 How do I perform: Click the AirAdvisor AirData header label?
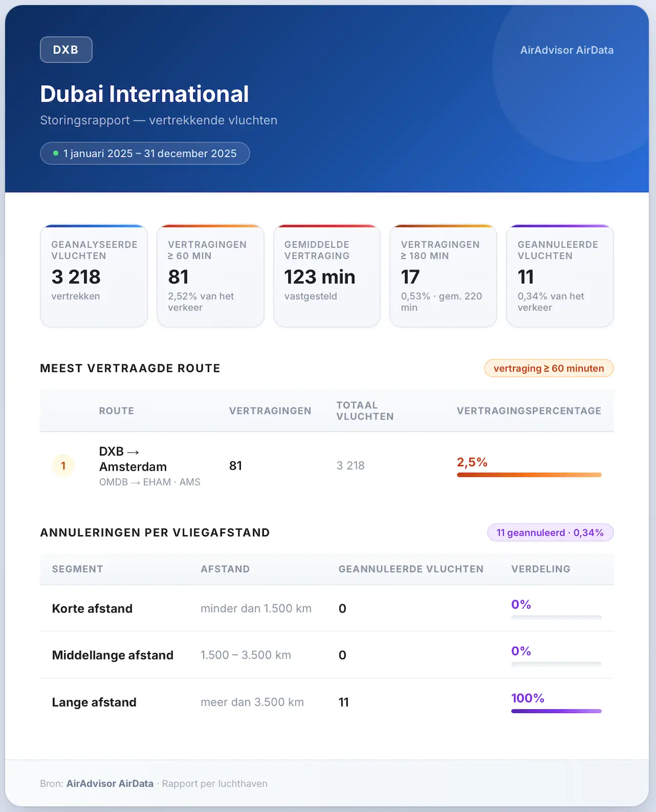(x=567, y=50)
